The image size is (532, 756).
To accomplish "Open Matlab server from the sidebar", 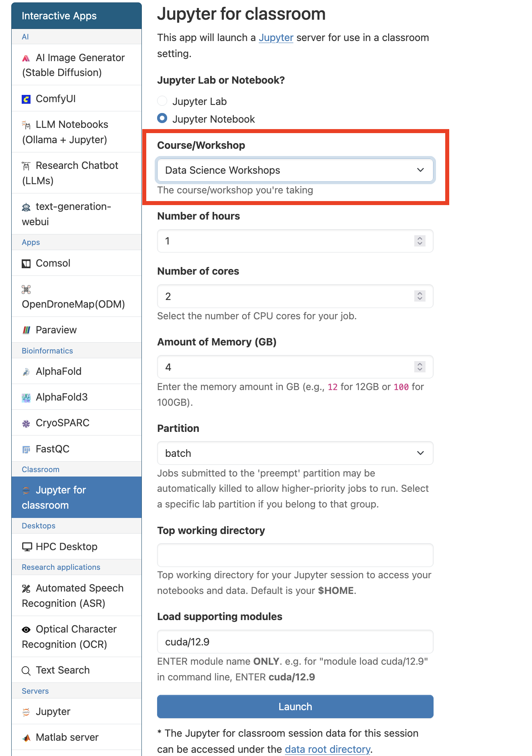I will point(67,737).
